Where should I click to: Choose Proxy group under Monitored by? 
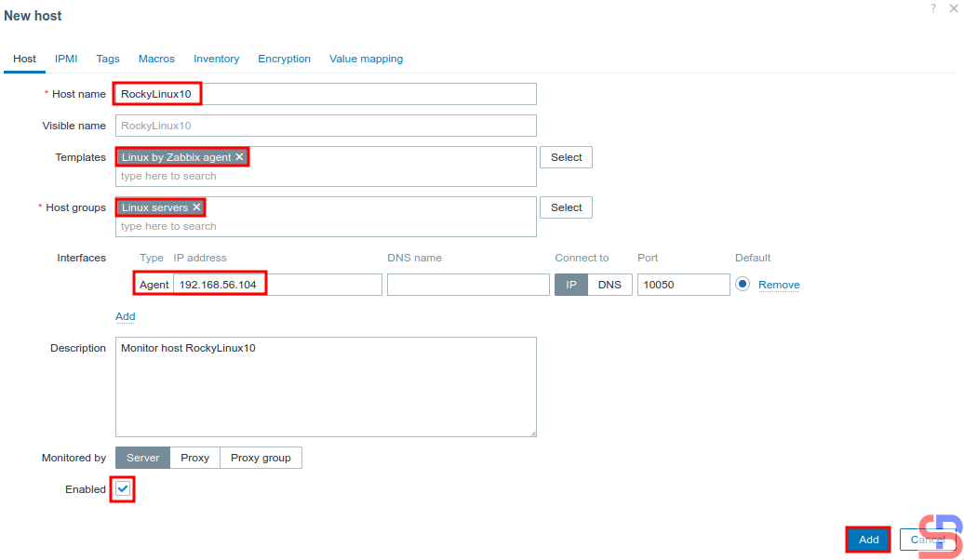[261, 458]
